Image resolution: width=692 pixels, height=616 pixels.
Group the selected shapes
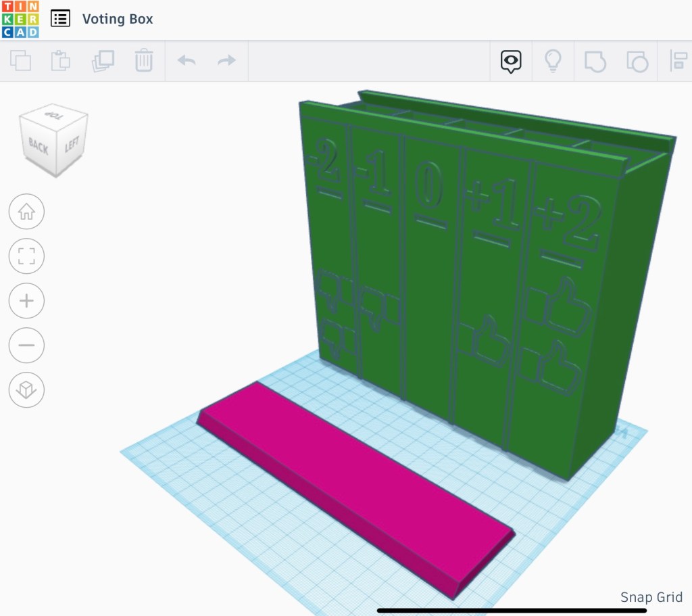tap(595, 62)
